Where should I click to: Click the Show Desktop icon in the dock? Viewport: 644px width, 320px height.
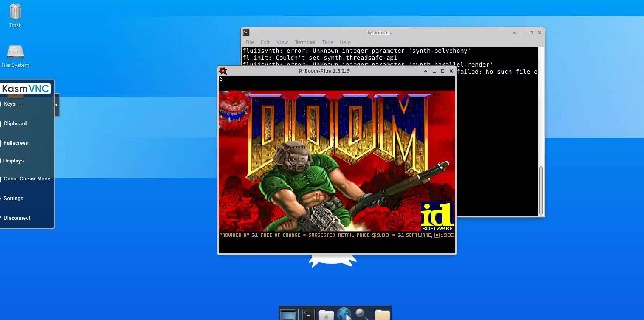(288, 314)
